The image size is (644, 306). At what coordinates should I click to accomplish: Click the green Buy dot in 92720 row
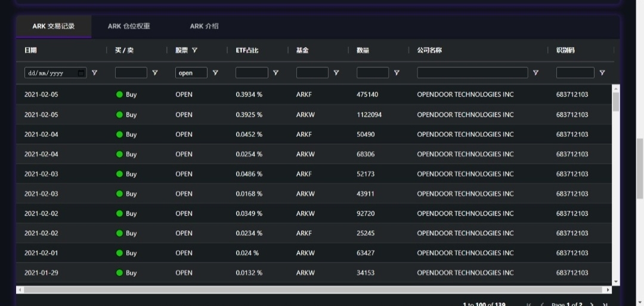pyautogui.click(x=119, y=213)
